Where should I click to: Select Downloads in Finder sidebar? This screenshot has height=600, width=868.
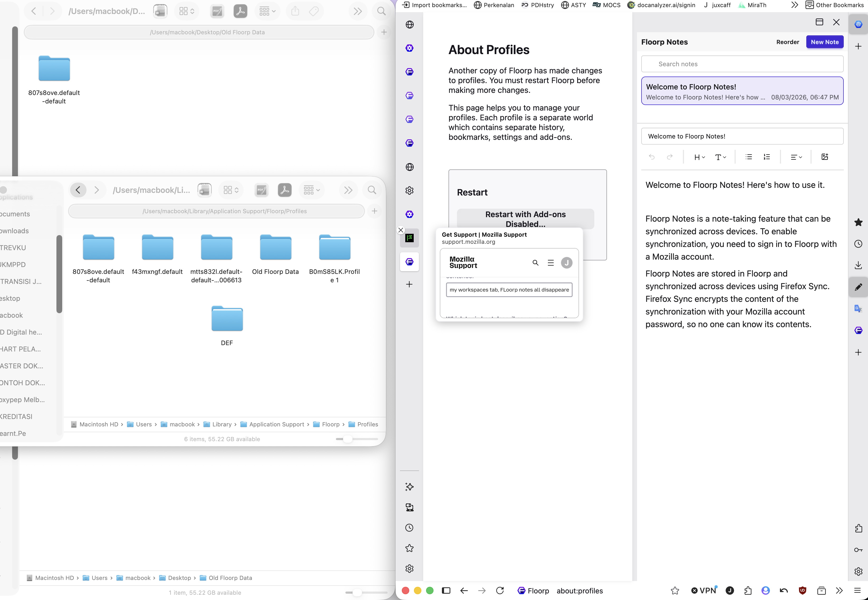pos(14,230)
